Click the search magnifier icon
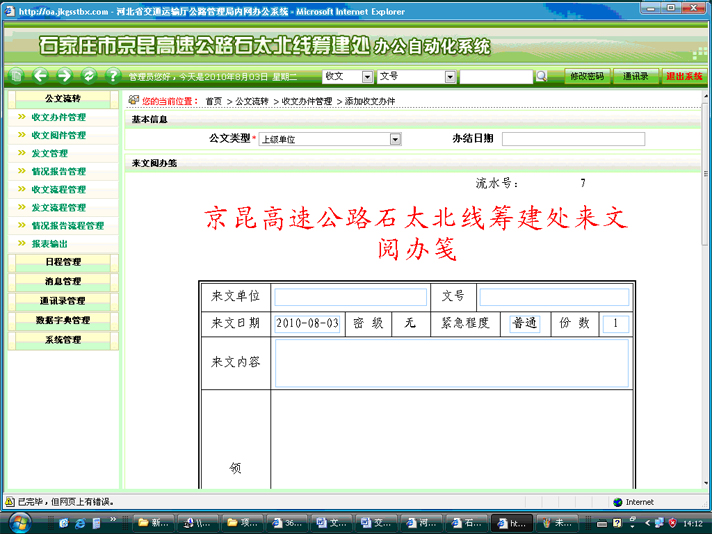 coord(541,76)
